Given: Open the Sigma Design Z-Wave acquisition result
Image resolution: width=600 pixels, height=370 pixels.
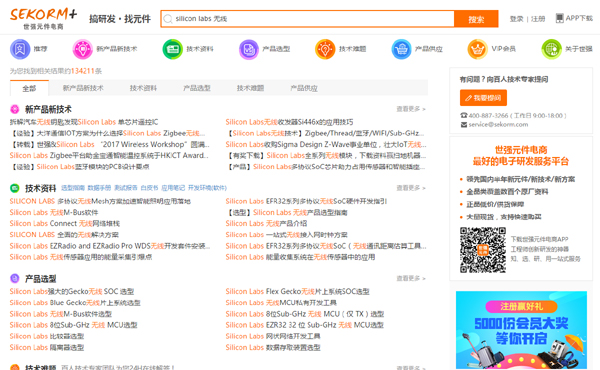Looking at the screenshot, I should click(326, 145).
